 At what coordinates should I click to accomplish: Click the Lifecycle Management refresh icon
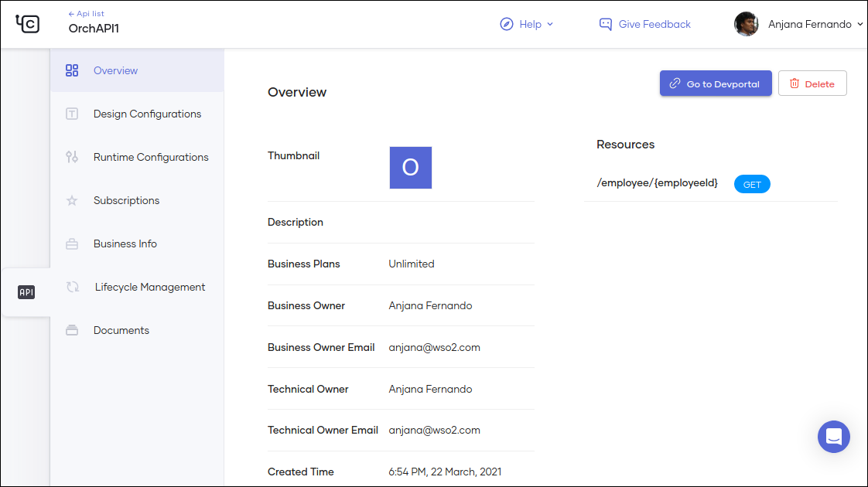pyautogui.click(x=73, y=287)
